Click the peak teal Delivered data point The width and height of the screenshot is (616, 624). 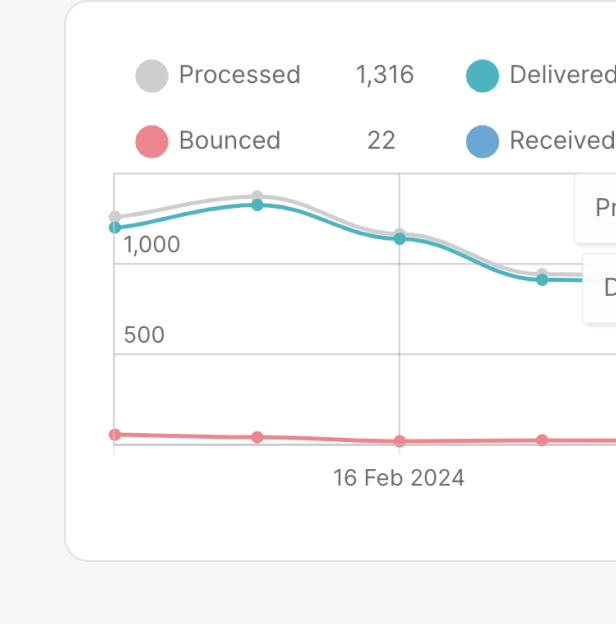257,205
